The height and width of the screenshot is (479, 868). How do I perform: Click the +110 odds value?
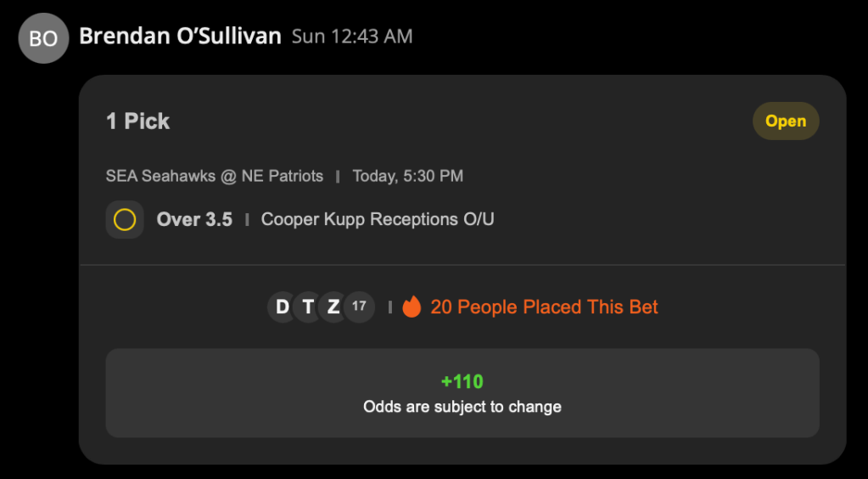pos(462,381)
